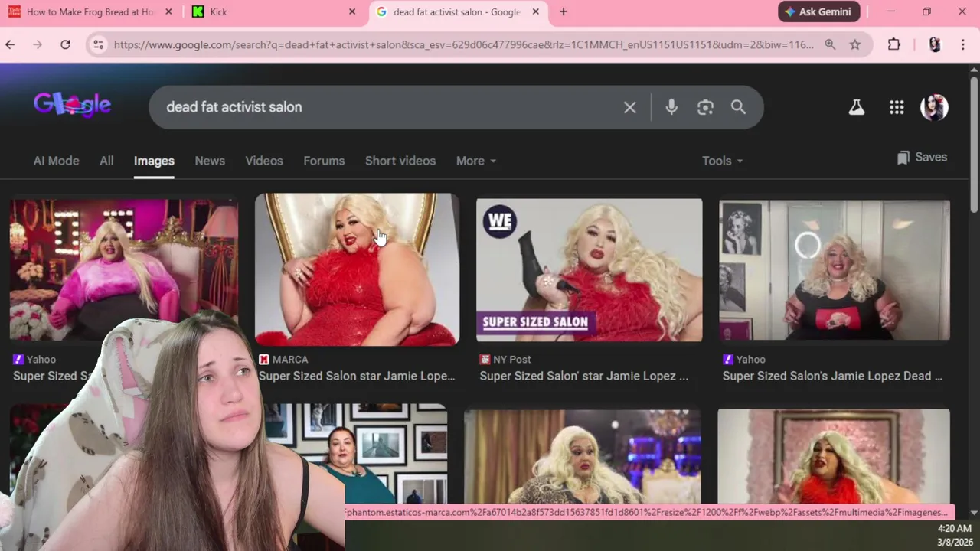Switch to the Kick tab
Screen dimensions: 980x551
pyautogui.click(x=273, y=11)
